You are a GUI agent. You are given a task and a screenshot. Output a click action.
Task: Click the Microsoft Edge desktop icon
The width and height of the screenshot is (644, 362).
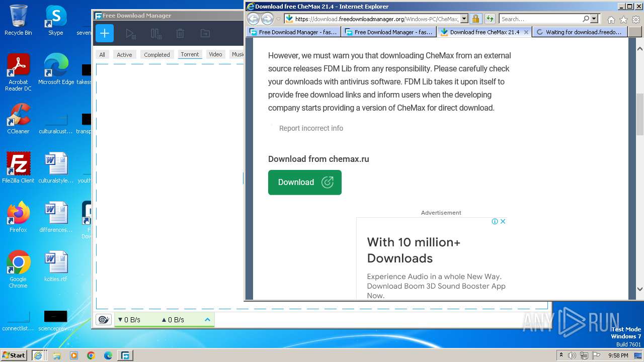(x=56, y=69)
